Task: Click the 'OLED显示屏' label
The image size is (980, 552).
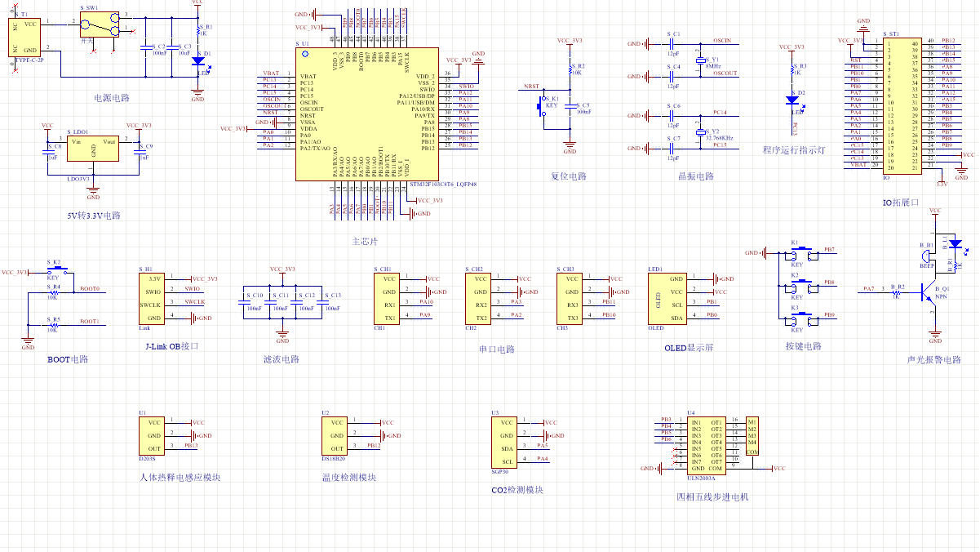Action: [689, 346]
